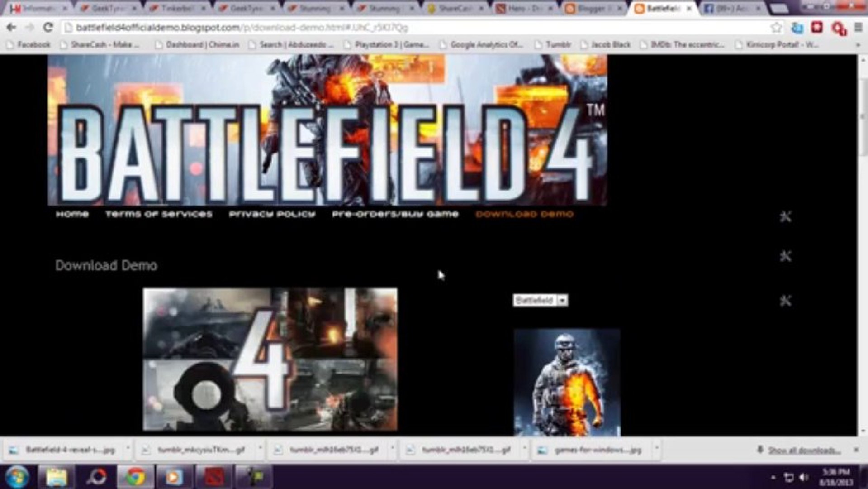The height and width of the screenshot is (489, 868).
Task: Expand the Battlefield dropdown on the page
Action: tap(541, 300)
